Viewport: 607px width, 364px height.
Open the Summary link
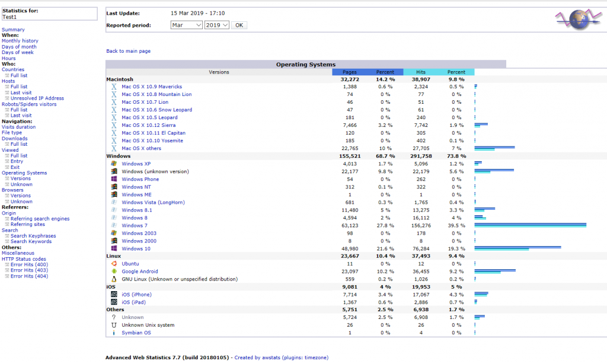click(x=13, y=30)
